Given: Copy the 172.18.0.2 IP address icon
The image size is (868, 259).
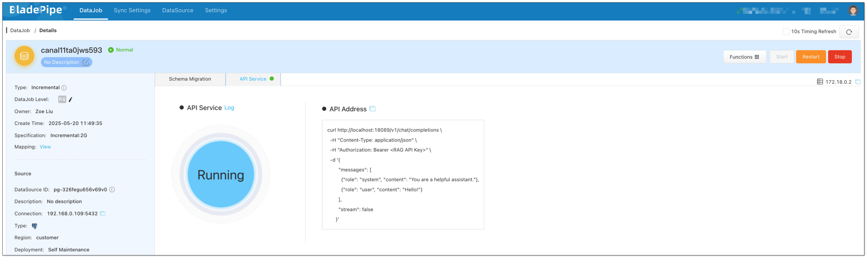Looking at the screenshot, I should pyautogui.click(x=858, y=82).
